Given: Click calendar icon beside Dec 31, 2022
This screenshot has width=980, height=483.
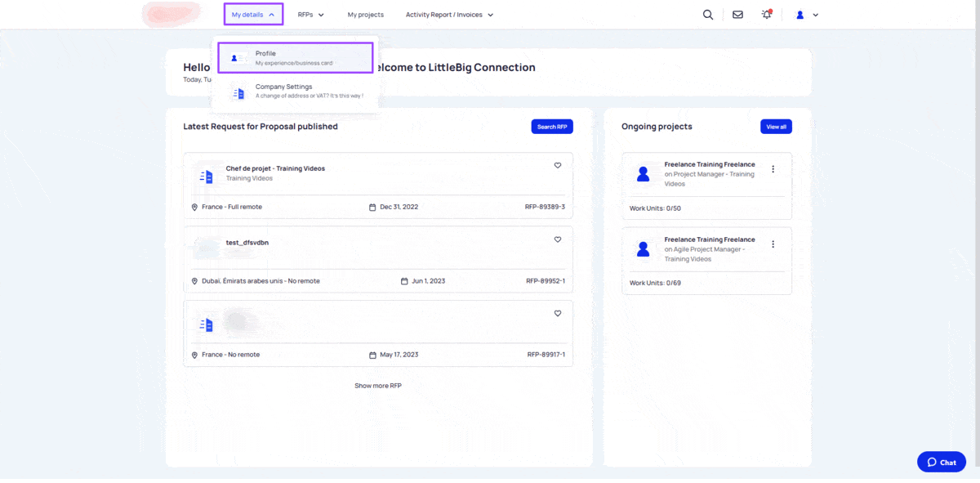Looking at the screenshot, I should (372, 208).
